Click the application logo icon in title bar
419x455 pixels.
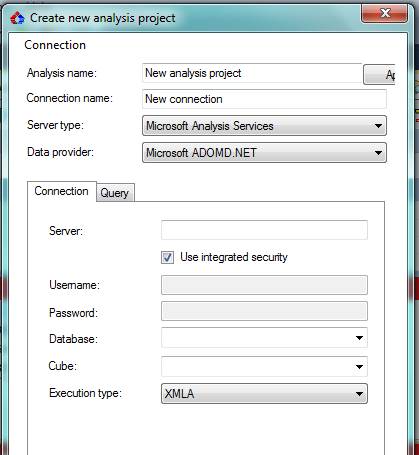pyautogui.click(x=17, y=18)
